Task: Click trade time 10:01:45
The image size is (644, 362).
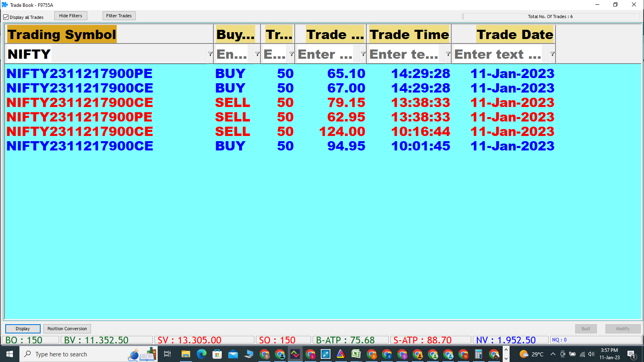Action: (421, 146)
